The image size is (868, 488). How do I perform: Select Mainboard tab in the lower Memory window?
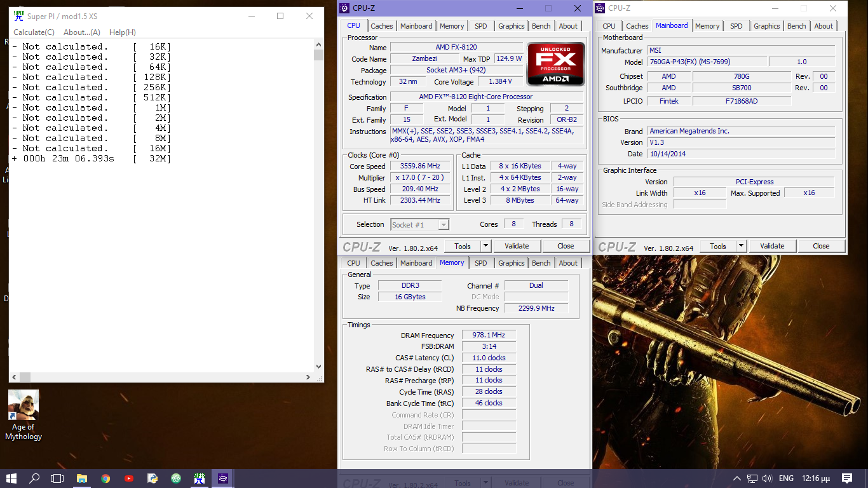416,263
